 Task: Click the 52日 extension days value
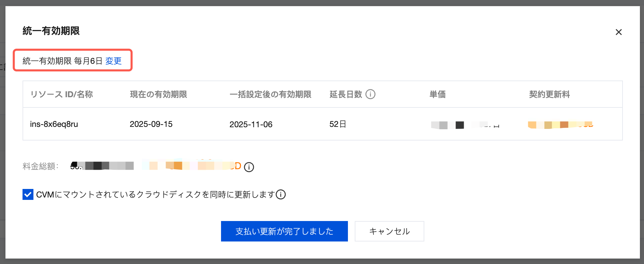(x=338, y=124)
